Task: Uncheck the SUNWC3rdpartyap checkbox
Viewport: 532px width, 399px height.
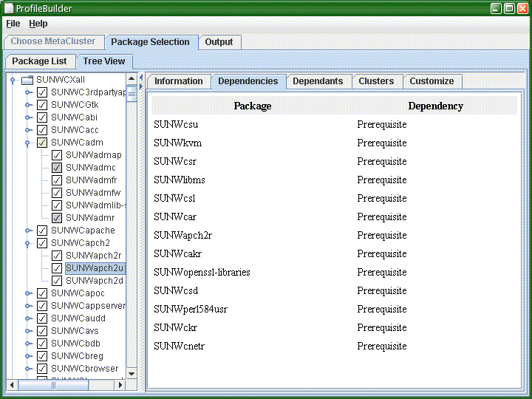Action: 42,92
